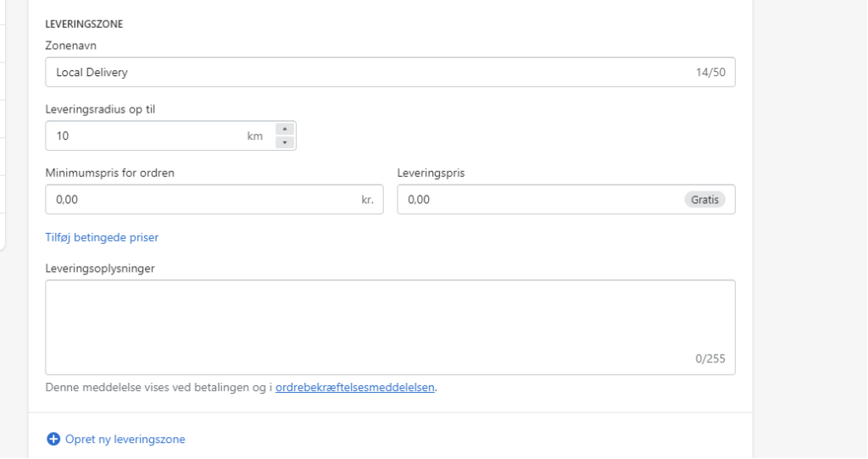Open Tilføj betingede priser link
The height and width of the screenshot is (459, 868).
click(102, 237)
